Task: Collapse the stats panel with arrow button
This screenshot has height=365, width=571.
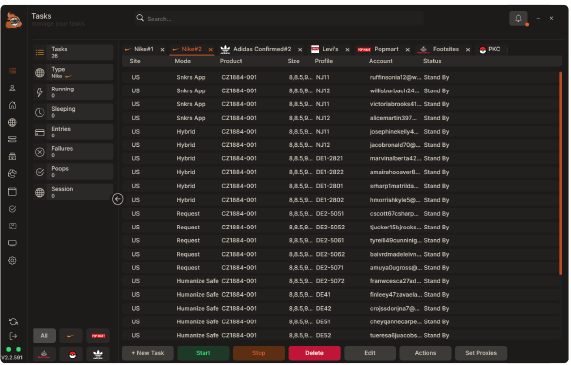Action: pyautogui.click(x=118, y=199)
